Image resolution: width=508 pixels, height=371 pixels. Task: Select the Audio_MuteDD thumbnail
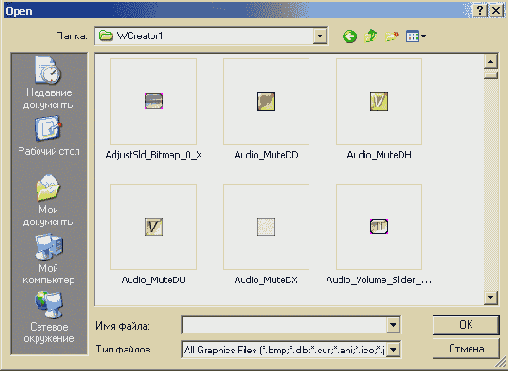click(266, 101)
